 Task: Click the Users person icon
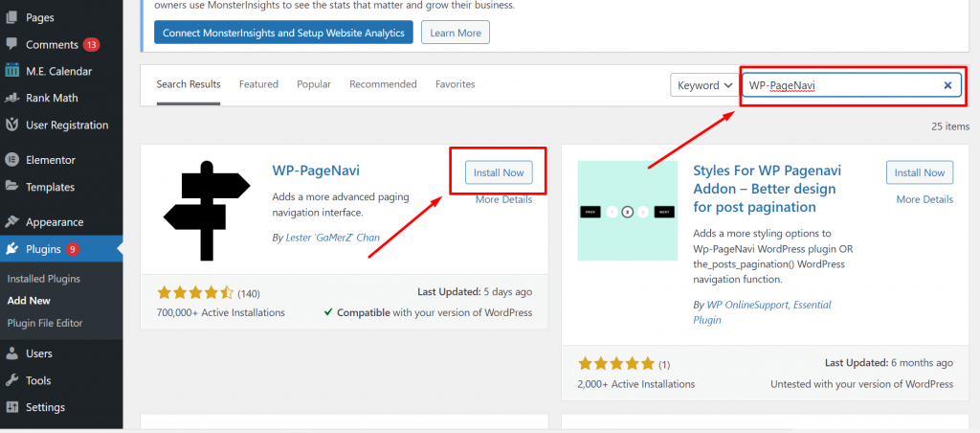(x=11, y=353)
